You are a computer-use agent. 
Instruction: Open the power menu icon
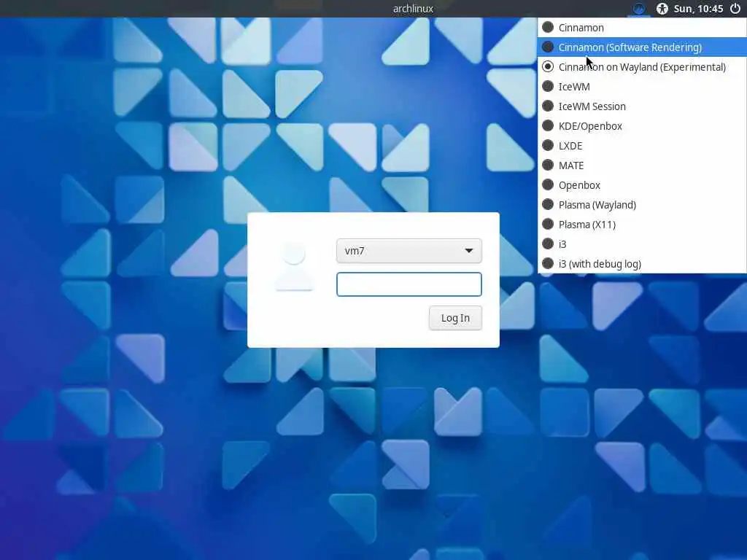click(735, 9)
